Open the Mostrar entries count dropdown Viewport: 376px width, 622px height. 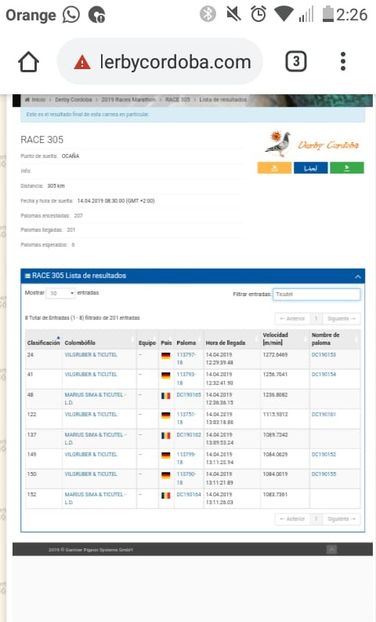(60, 293)
